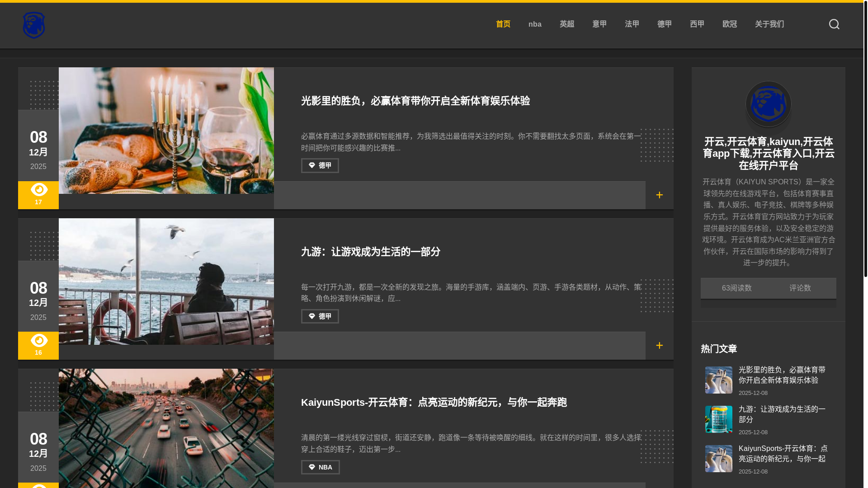Open hot article KaiyunSports in sidebar

[783, 454]
